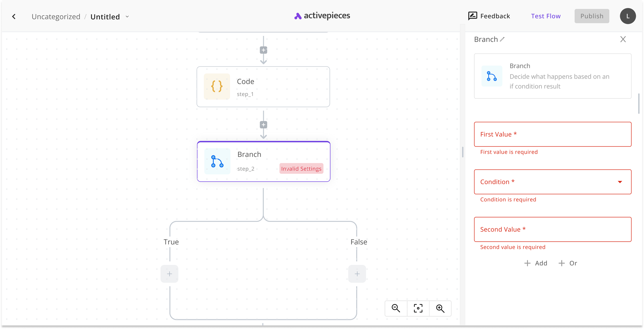Click the 'Condition is required' error text
Screen dimensions: 644x329
pyautogui.click(x=508, y=200)
